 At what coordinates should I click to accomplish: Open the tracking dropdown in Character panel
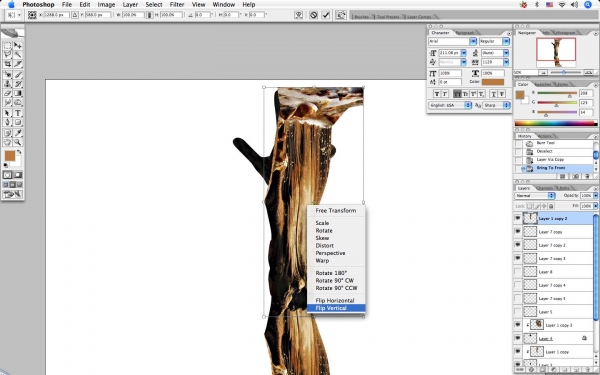tap(506, 62)
